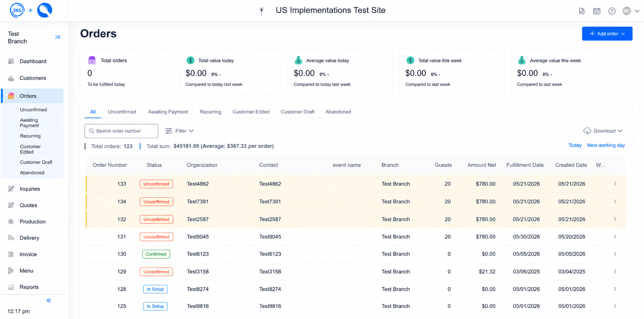Image resolution: width=644 pixels, height=319 pixels.
Task: Open the document icon in top bar
Action: click(x=582, y=11)
